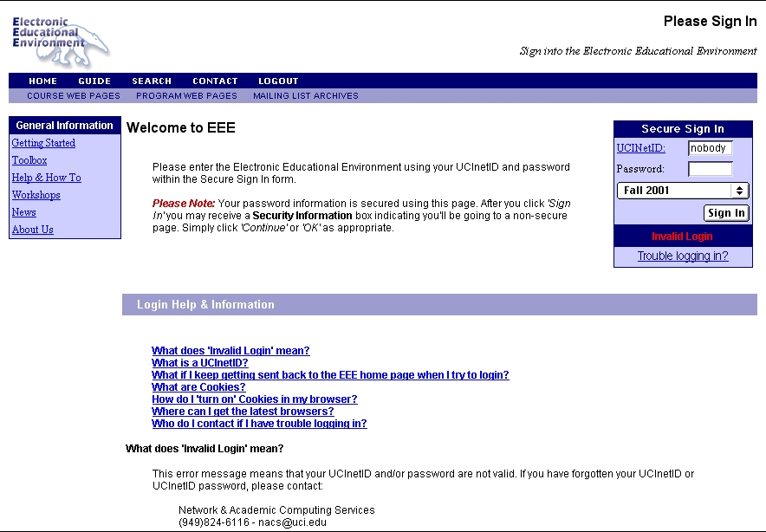Click the Trouble logging in? link

683,256
